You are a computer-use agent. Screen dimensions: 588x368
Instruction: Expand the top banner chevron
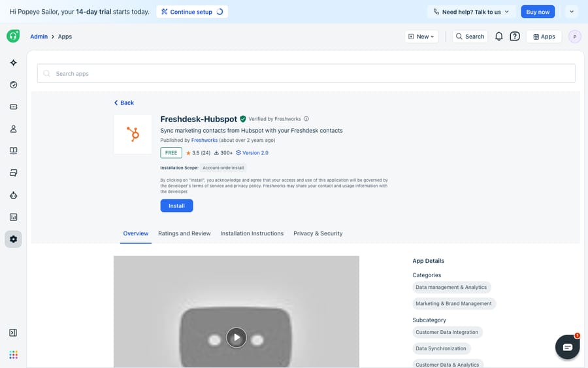[572, 12]
